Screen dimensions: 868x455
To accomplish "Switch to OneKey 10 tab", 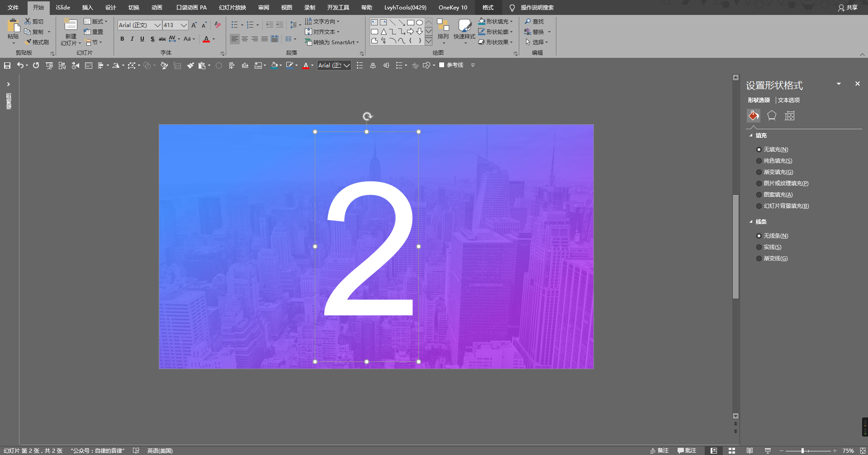I will [x=453, y=8].
